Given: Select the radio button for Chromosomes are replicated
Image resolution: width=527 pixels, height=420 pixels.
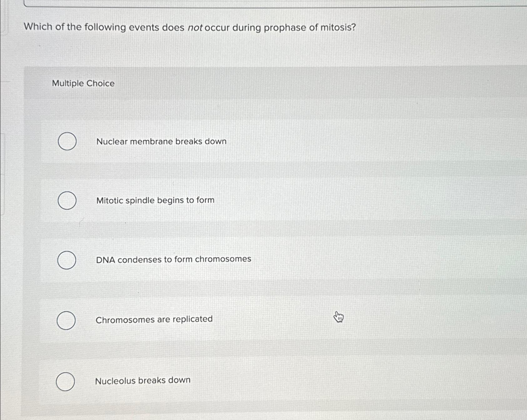Looking at the screenshot, I should (67, 320).
